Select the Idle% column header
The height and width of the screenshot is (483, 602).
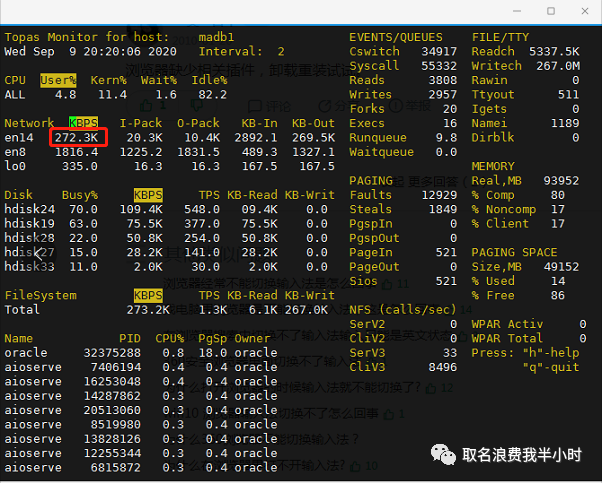209,80
